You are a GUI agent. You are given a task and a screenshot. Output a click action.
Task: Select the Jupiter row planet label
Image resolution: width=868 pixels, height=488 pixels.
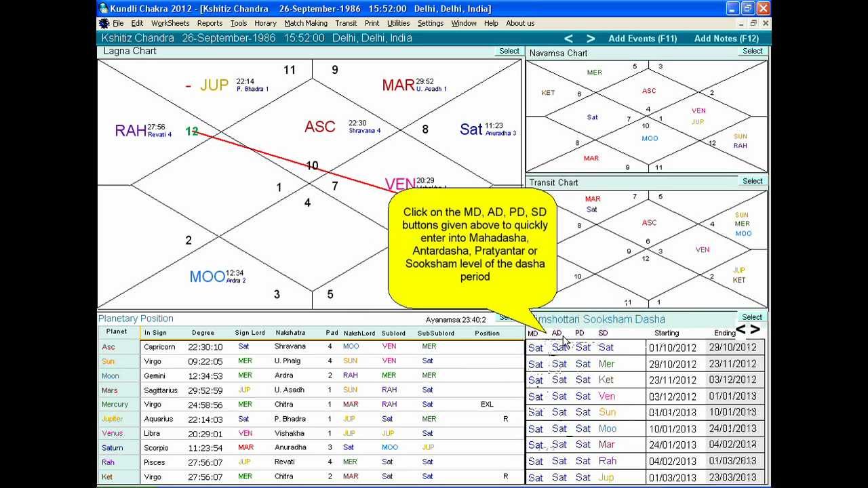(112, 419)
